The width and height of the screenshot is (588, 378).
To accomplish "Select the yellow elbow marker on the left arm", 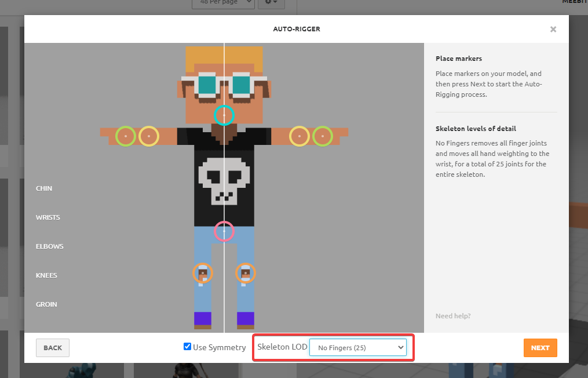I will (149, 136).
